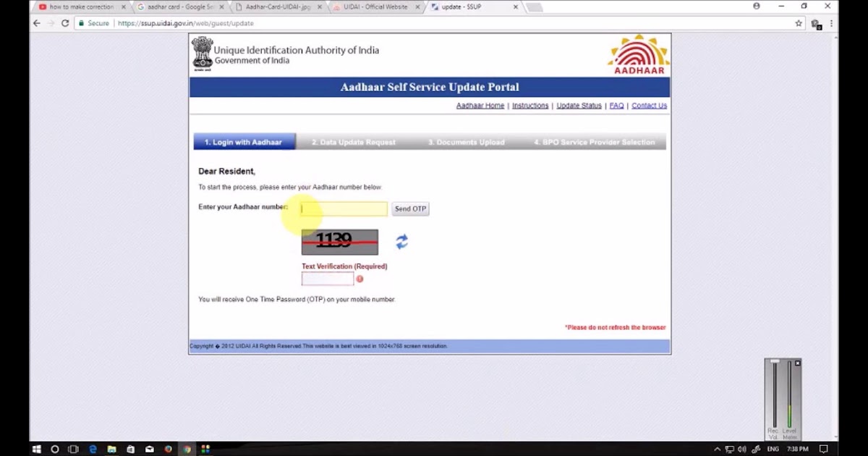Switch to 'how to make correction' YouTube tab

(x=81, y=7)
